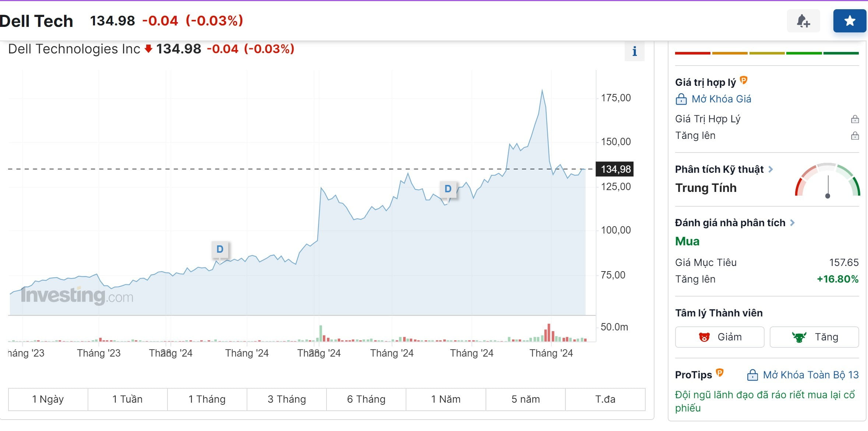The width and height of the screenshot is (868, 431).
Task: Open the chart info icon
Action: coord(635,52)
